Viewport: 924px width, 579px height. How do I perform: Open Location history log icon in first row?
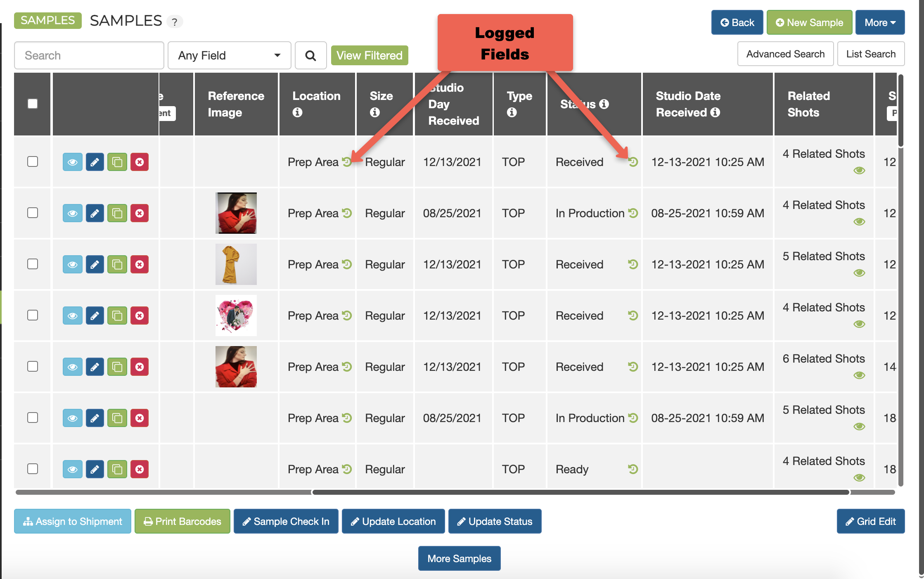pos(347,161)
